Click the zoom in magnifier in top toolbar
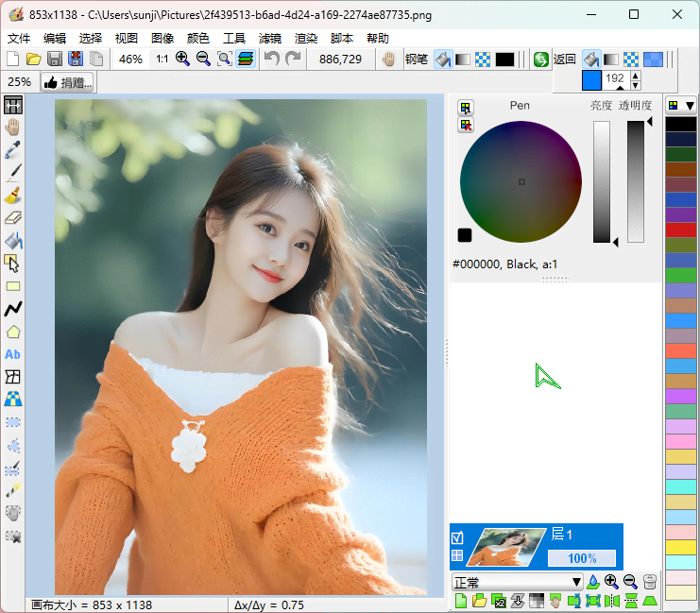The width and height of the screenshot is (700, 613). pos(182,59)
